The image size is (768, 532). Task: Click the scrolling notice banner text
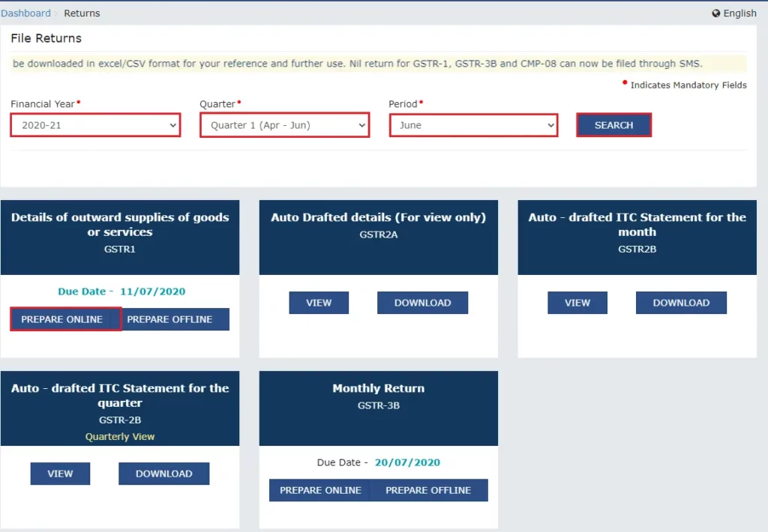[358, 64]
